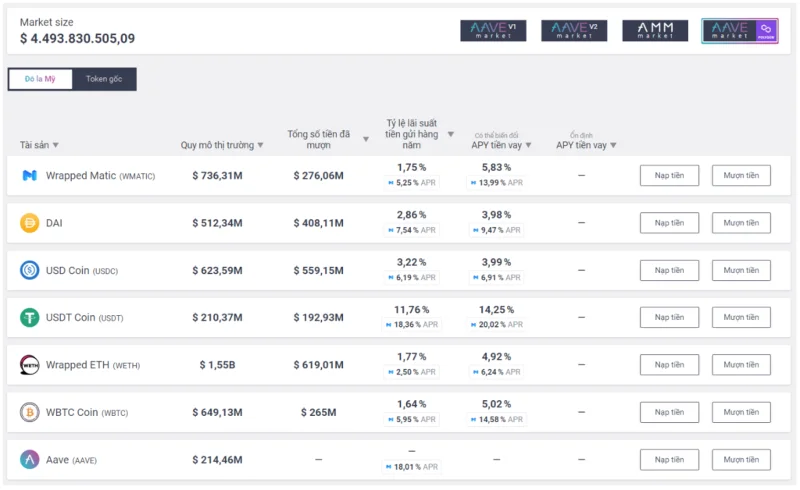
Task: Click DAI variable borrow APY 3,98 %
Action: click(x=496, y=215)
